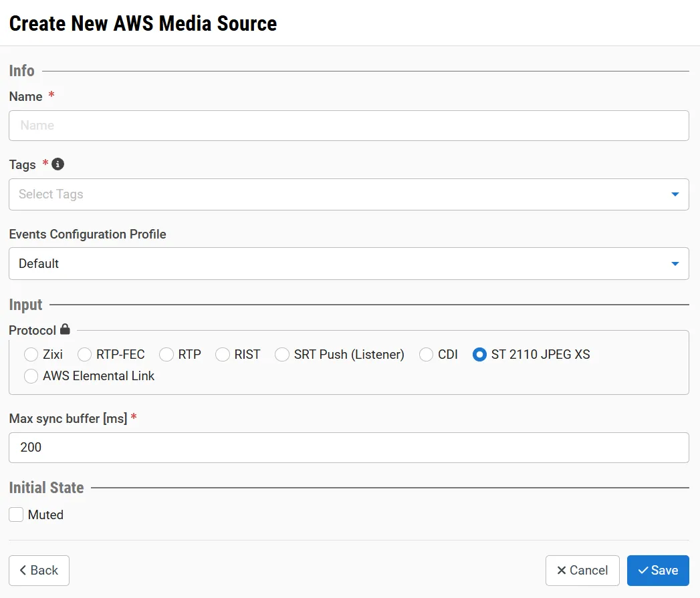Select the RTP-FEC protocol option
The image size is (700, 598).
click(x=84, y=354)
